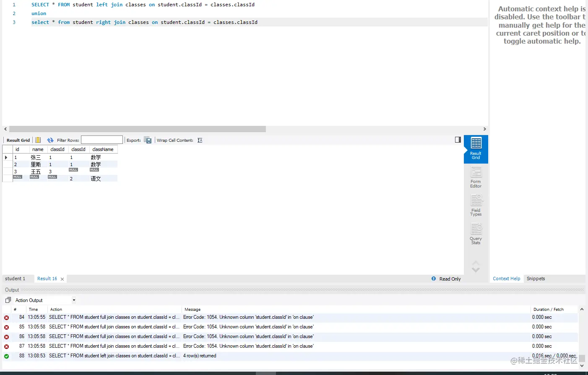Screen dimensions: 588x375
Task: Click the Action Output list icon
Action: coord(8,300)
